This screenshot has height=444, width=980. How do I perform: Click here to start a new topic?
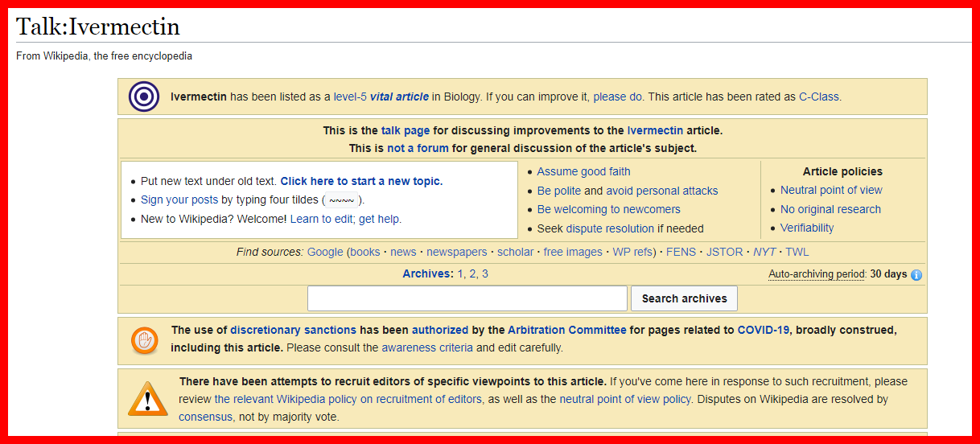click(x=361, y=181)
